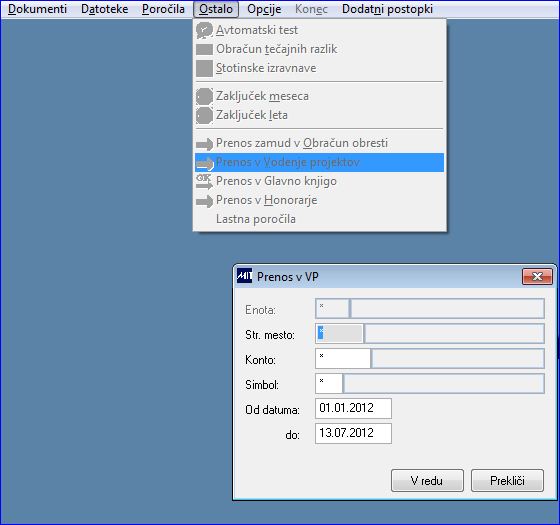Click the Od datuma date field

(x=353, y=408)
